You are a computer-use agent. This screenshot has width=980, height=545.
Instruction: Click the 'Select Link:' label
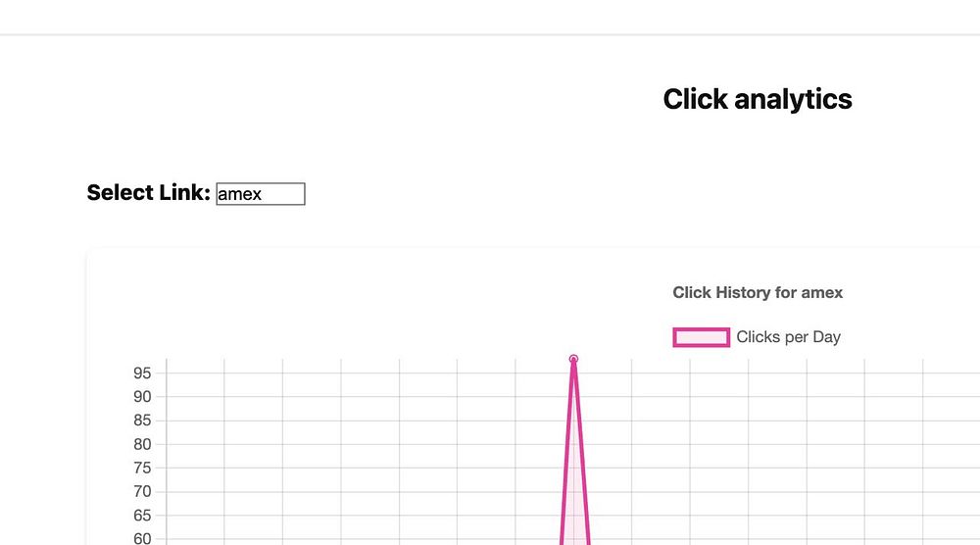click(149, 192)
